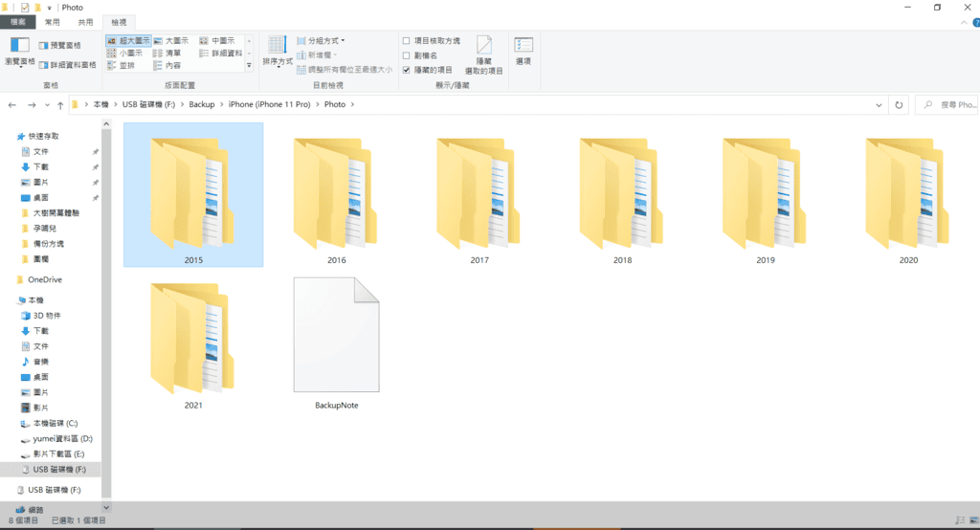Open the 2016 folder icon
Viewport: 980px width, 530px height.
[336, 193]
